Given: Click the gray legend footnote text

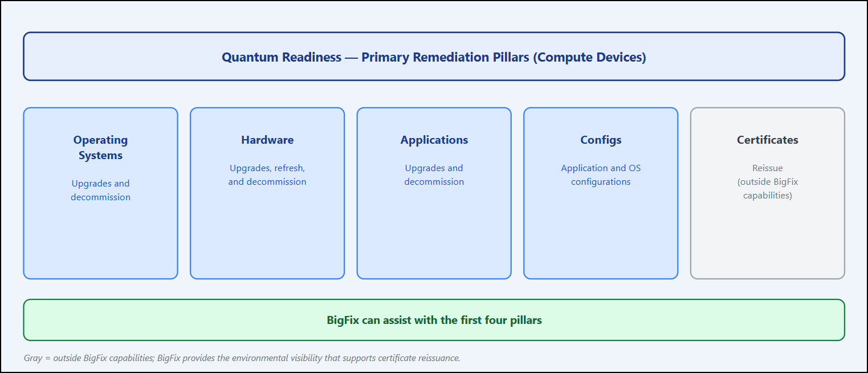Looking at the screenshot, I should [x=242, y=358].
